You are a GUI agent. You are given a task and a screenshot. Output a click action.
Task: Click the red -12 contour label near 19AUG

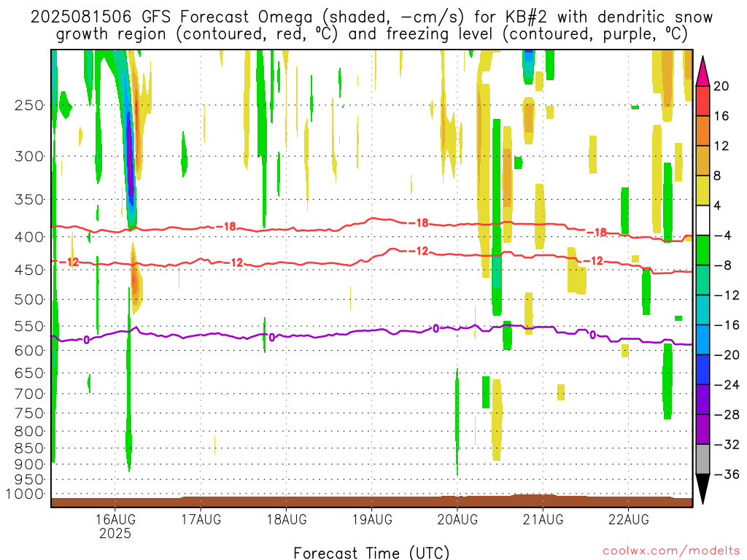(418, 251)
